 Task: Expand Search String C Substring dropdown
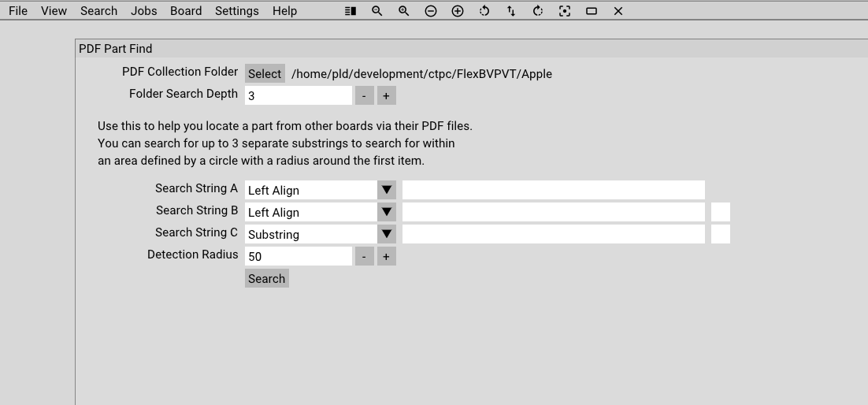click(x=387, y=234)
